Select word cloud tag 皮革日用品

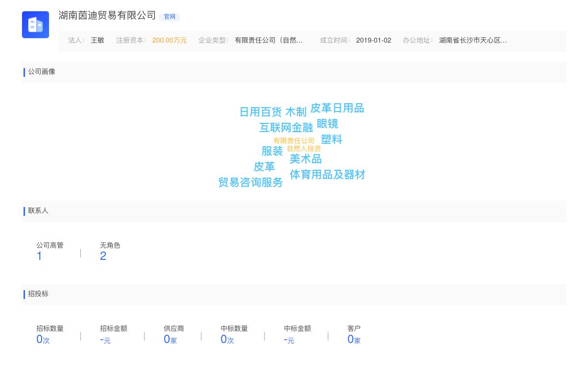(337, 108)
